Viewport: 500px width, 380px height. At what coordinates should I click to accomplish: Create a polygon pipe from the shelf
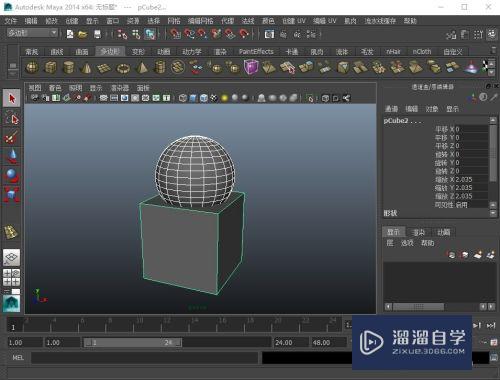click(160, 68)
